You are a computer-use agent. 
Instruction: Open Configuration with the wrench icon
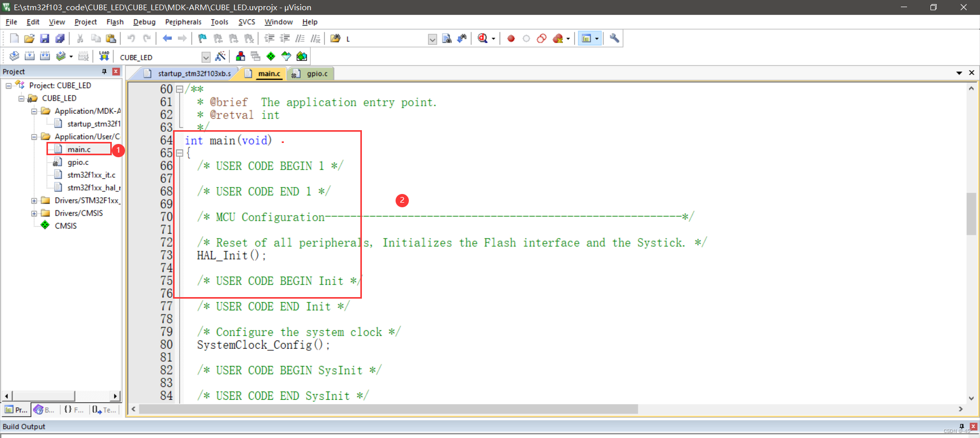(x=615, y=38)
